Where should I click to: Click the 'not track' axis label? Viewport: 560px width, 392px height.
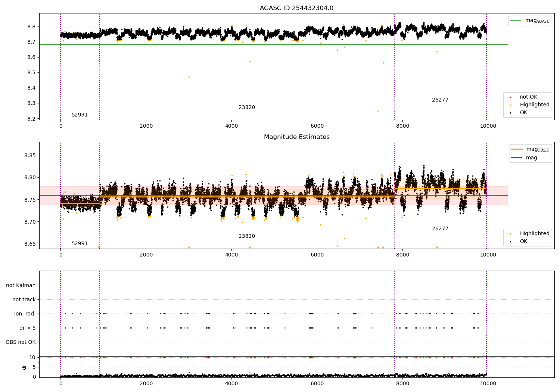(x=24, y=299)
